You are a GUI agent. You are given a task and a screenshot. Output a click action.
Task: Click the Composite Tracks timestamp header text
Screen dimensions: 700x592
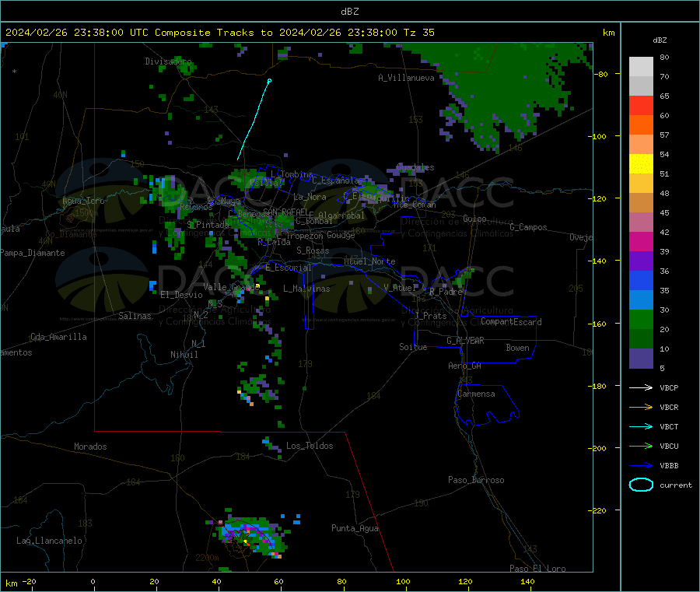(219, 33)
